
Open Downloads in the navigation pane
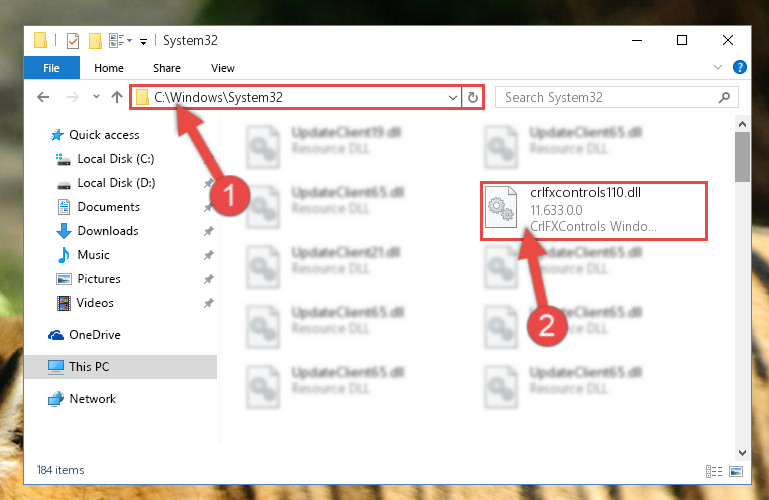pos(108,230)
